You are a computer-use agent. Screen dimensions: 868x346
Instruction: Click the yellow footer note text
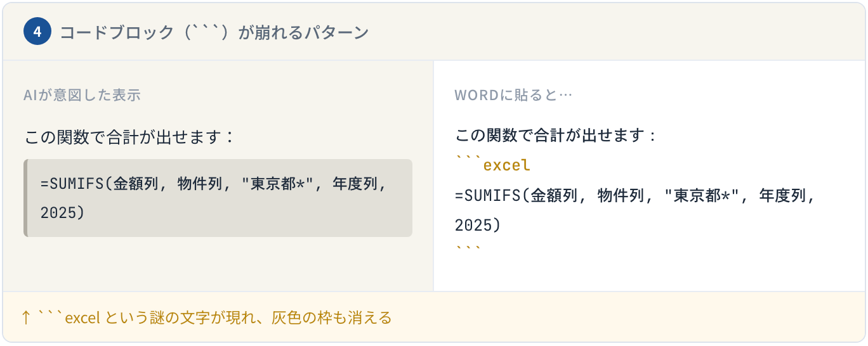(206, 317)
